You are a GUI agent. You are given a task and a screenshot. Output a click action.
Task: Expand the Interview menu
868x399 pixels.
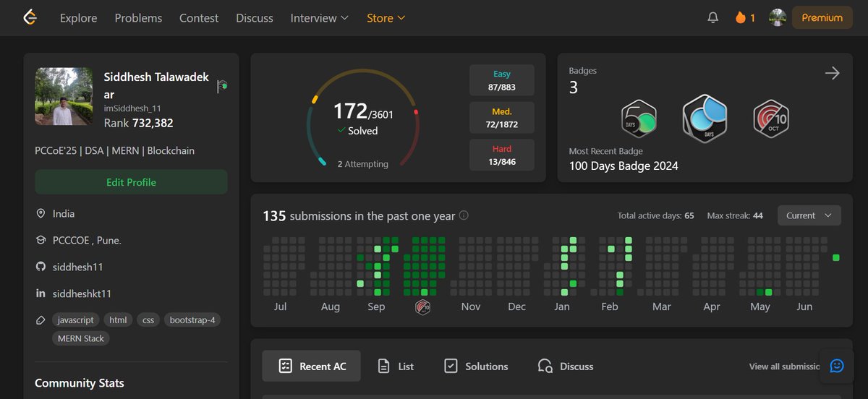[319, 18]
